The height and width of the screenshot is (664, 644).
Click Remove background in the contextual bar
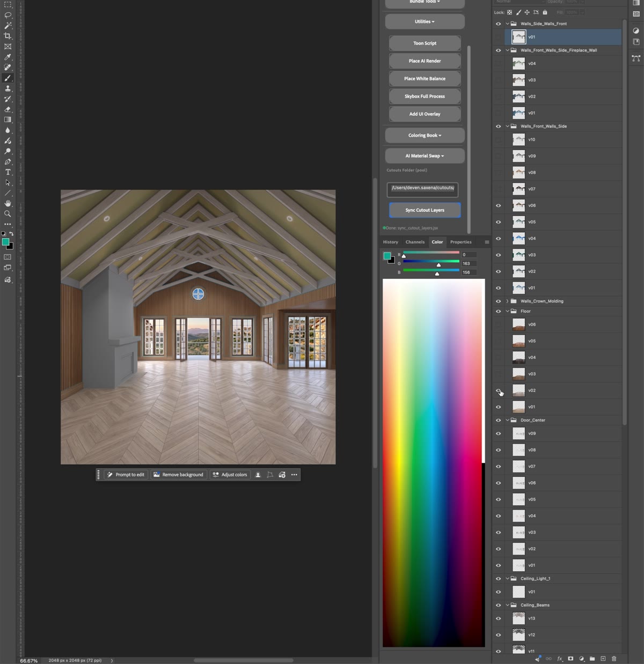pyautogui.click(x=178, y=475)
